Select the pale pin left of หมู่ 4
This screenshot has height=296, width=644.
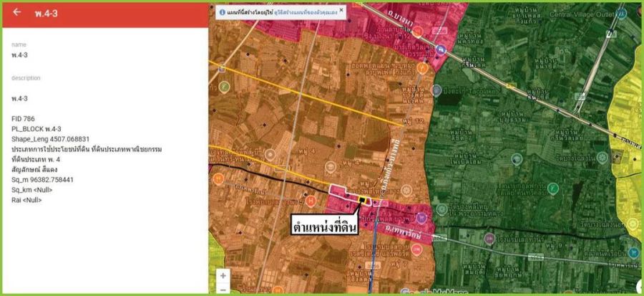pyautogui.click(x=270, y=155)
